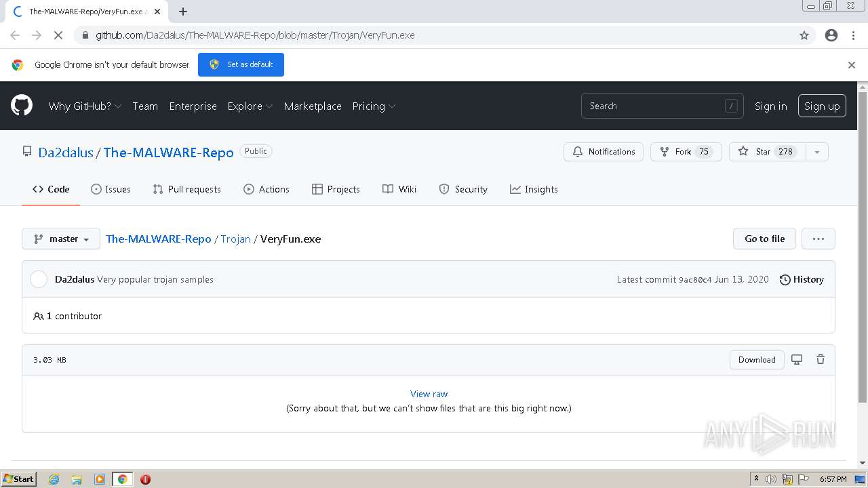Dismiss the default browser notification bar
The image size is (868, 488).
point(852,65)
